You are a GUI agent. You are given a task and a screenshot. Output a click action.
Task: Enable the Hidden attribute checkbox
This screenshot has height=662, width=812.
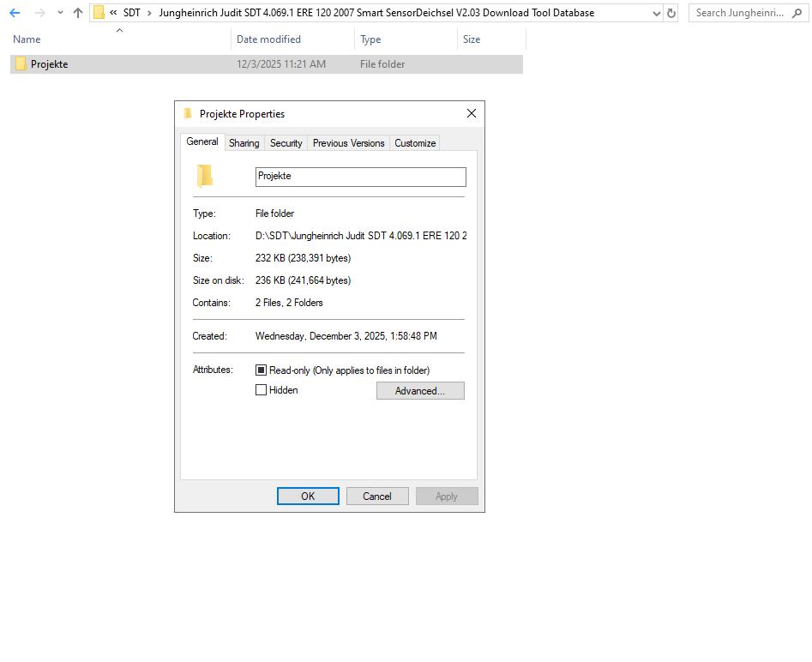[x=262, y=390]
